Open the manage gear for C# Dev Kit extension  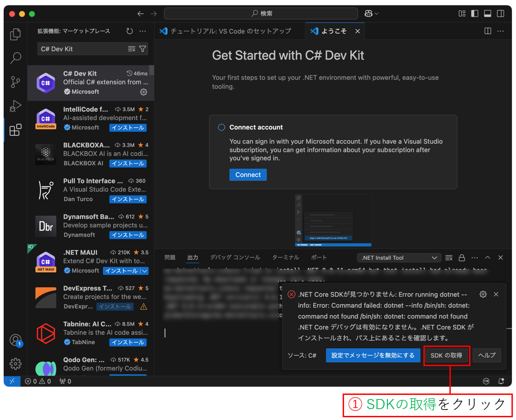click(x=144, y=92)
